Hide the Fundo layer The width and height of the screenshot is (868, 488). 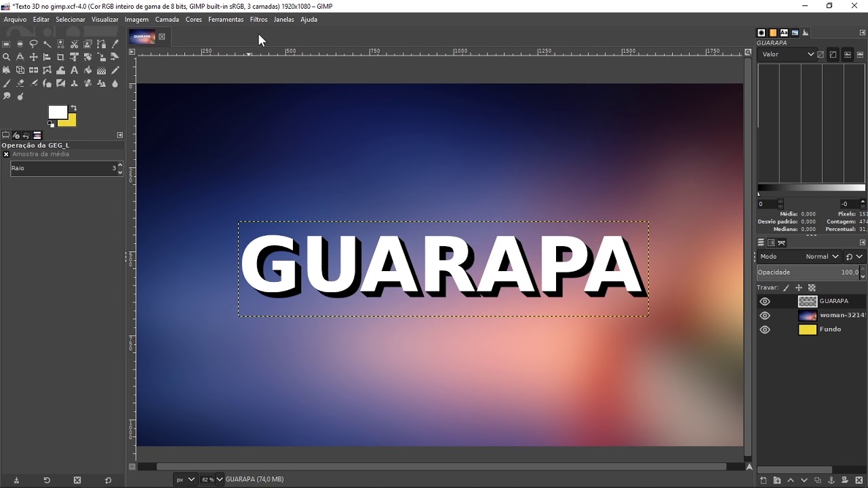pos(765,330)
